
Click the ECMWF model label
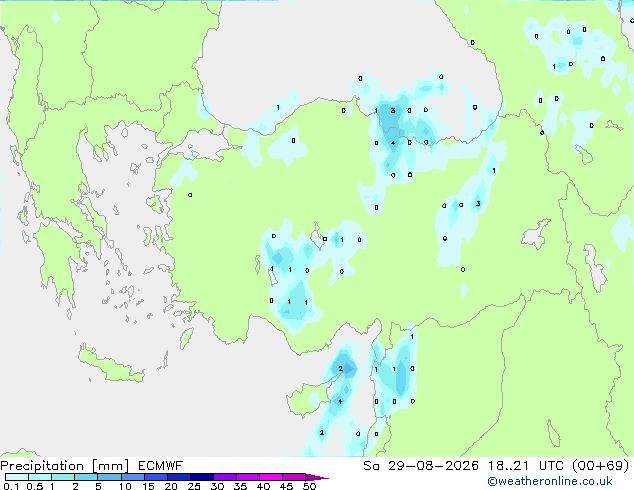[x=161, y=466]
